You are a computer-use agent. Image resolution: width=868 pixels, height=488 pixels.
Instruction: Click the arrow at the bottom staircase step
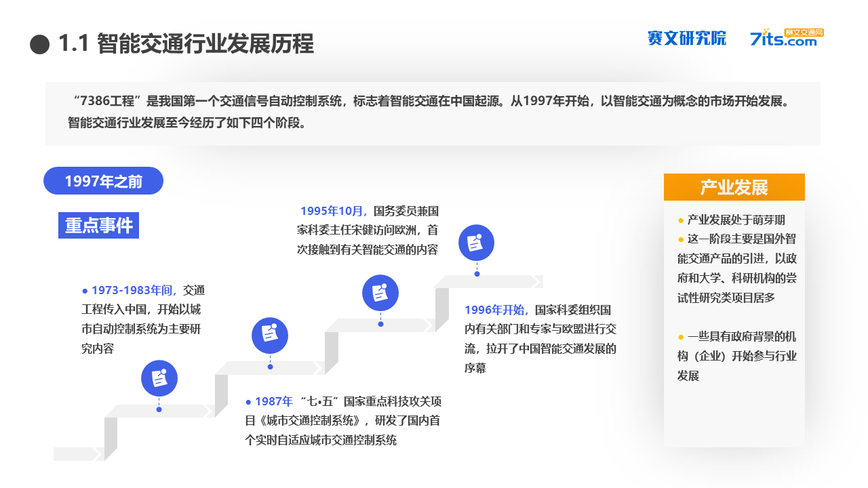pos(97,454)
